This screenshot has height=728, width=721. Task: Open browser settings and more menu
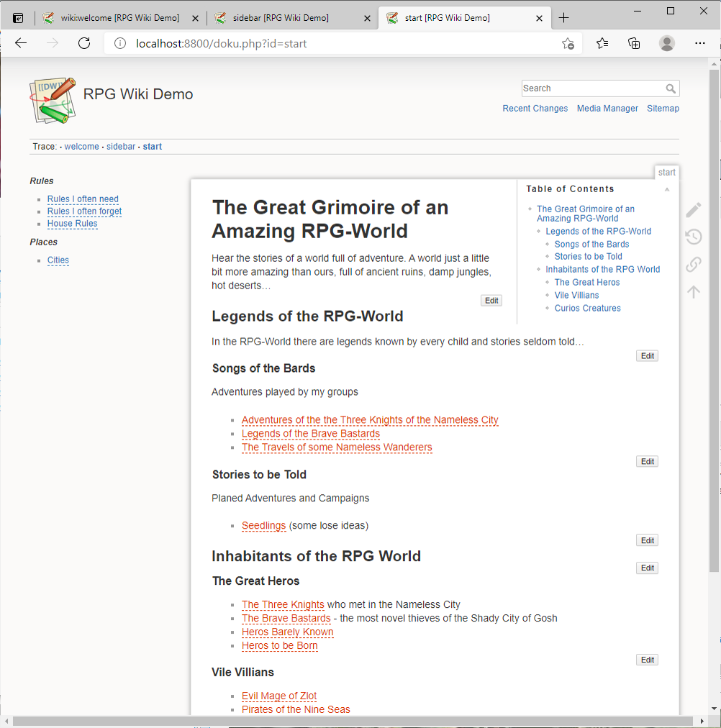pos(699,43)
